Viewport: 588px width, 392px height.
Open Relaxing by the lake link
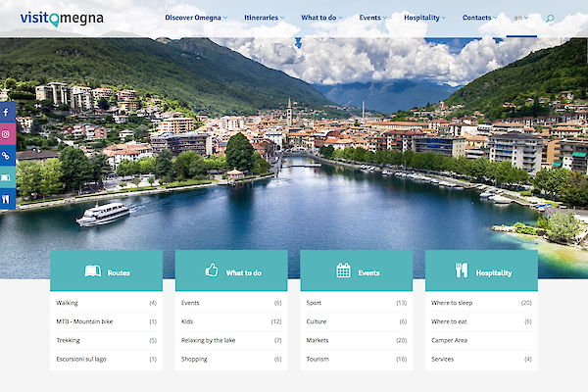[x=210, y=341]
